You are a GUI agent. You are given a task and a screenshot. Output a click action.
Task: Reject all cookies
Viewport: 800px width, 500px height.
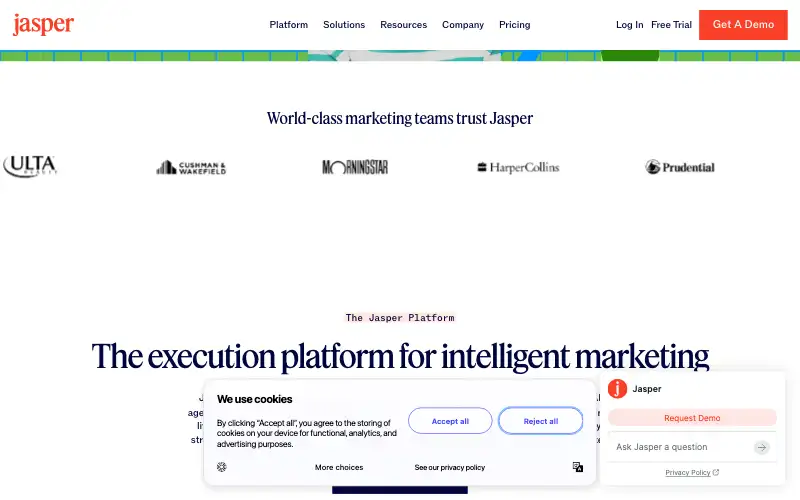541,421
